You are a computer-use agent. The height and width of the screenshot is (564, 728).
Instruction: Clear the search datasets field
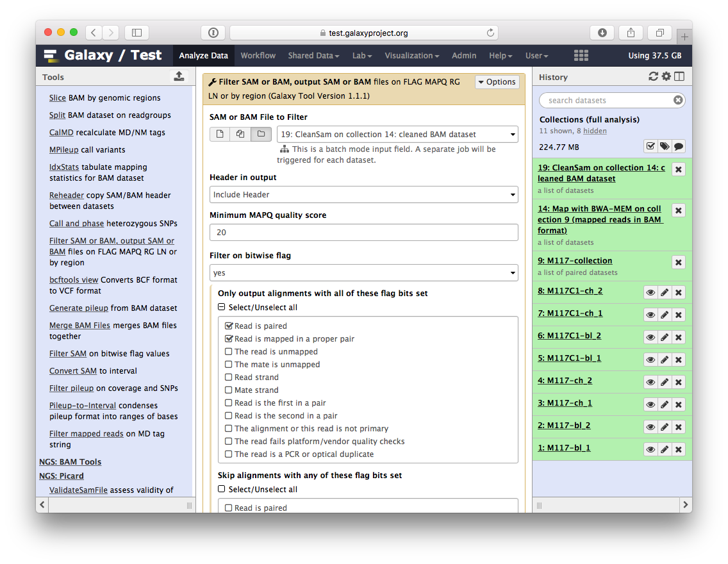[678, 100]
